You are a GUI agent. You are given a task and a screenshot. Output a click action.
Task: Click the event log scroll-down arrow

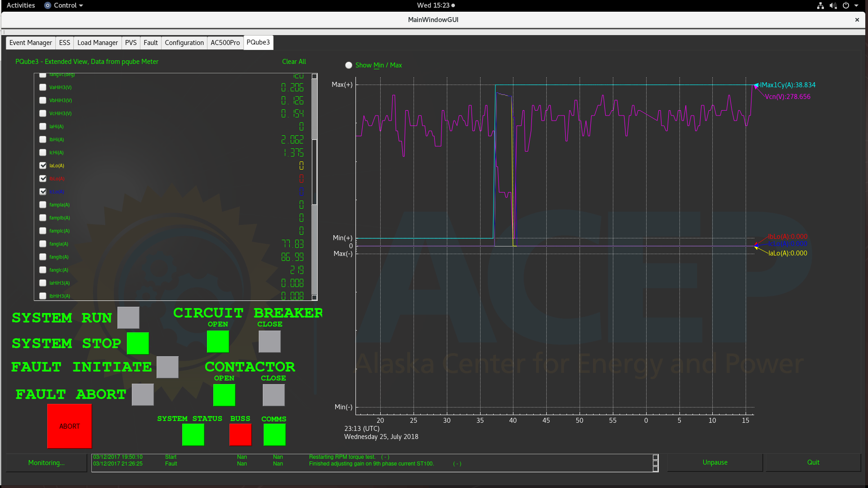pyautogui.click(x=656, y=469)
